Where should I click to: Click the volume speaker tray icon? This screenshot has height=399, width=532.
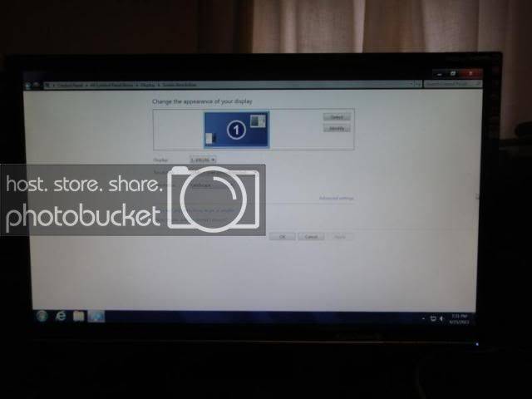(441, 318)
